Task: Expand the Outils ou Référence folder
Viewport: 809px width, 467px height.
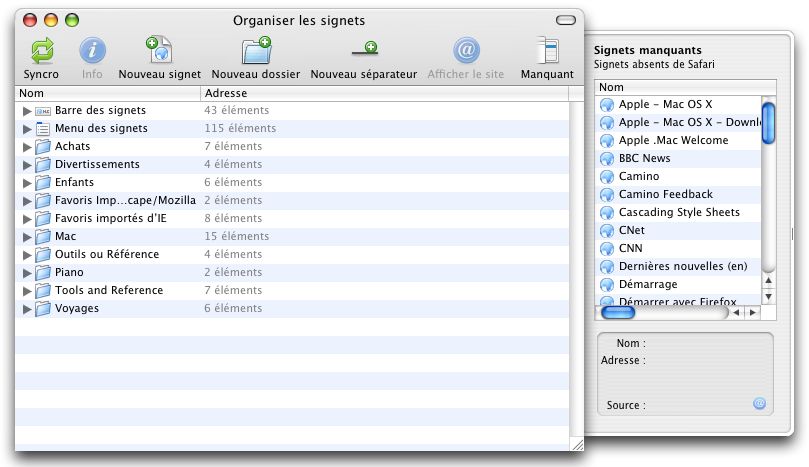Action: 27,255
